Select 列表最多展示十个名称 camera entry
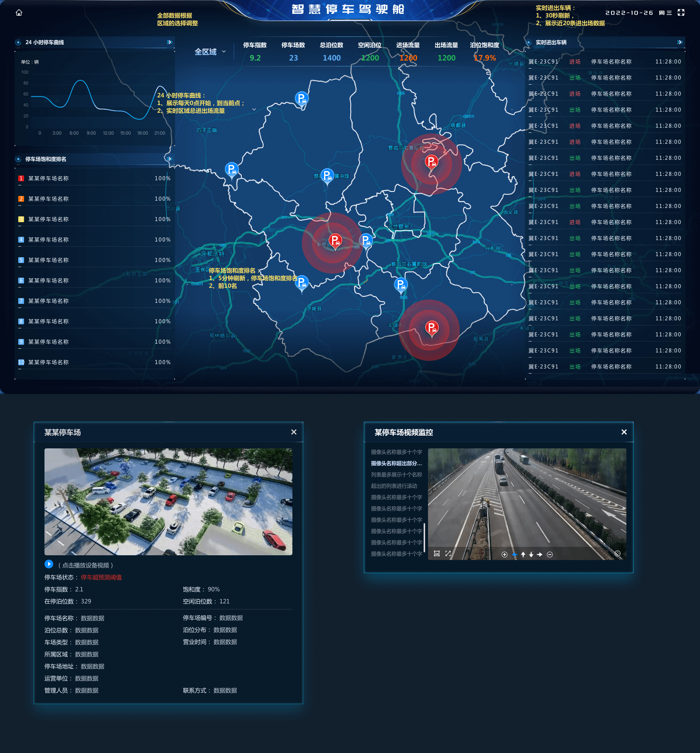 396,475
